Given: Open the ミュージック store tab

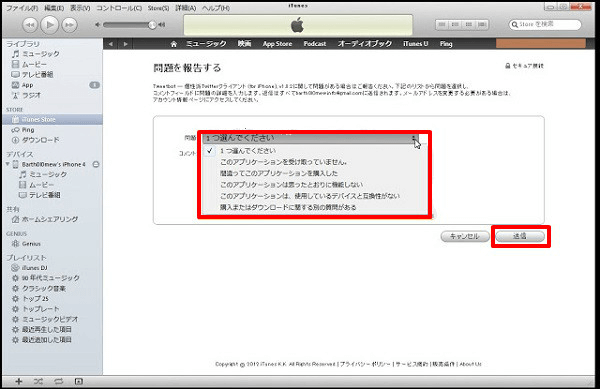Looking at the screenshot, I should [206, 44].
